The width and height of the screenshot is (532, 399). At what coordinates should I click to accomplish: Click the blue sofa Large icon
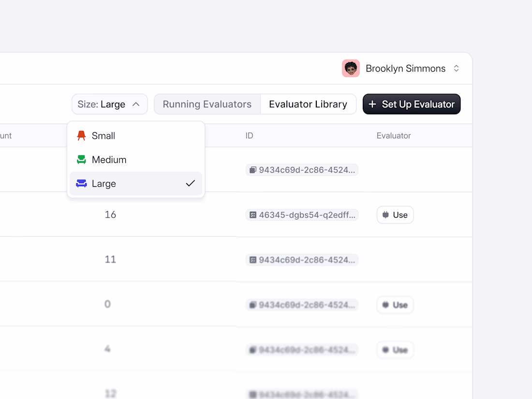pos(81,184)
